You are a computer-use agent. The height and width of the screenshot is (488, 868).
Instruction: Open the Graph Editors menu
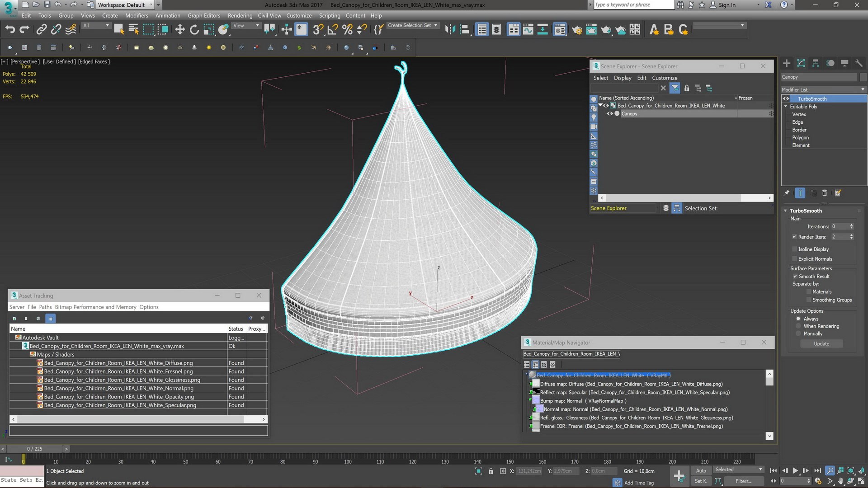[x=204, y=15]
